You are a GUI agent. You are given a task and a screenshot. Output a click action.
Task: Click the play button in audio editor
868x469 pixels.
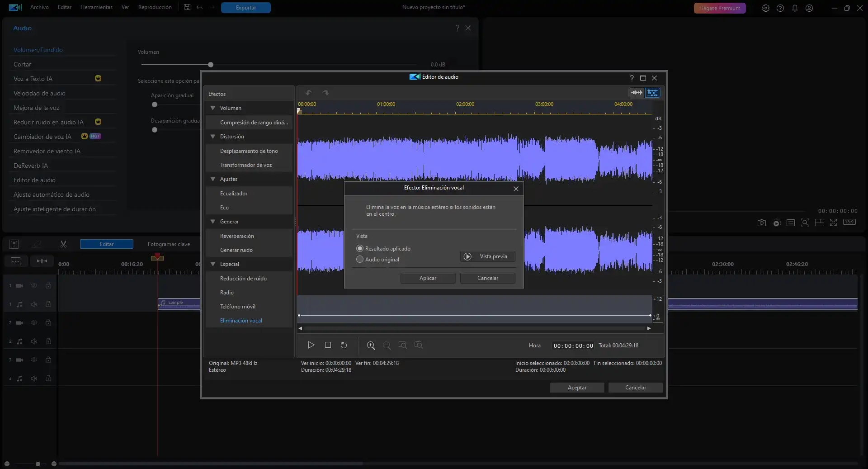pyautogui.click(x=311, y=345)
